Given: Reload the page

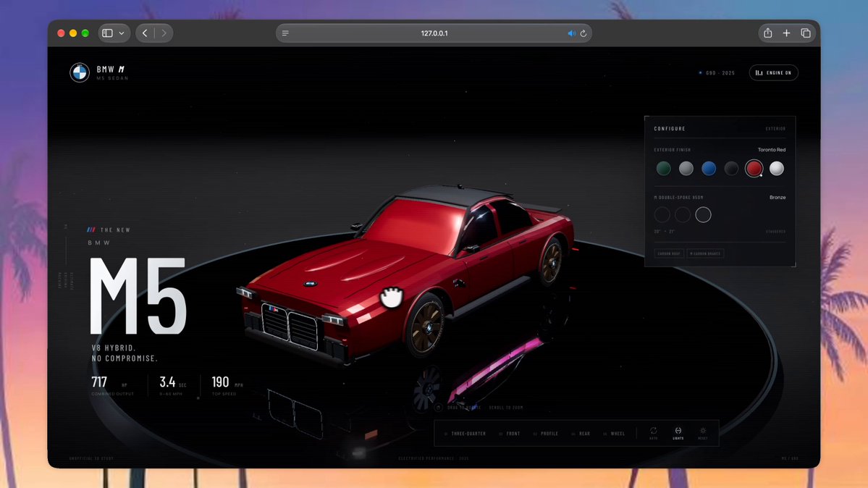Looking at the screenshot, I should [x=583, y=33].
